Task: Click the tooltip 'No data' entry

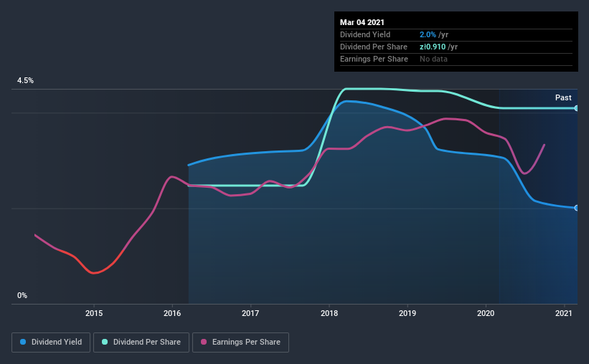Action: tap(433, 59)
